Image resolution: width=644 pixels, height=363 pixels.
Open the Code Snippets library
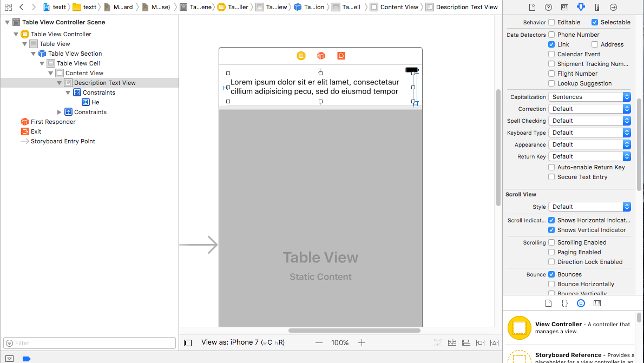[x=564, y=303]
